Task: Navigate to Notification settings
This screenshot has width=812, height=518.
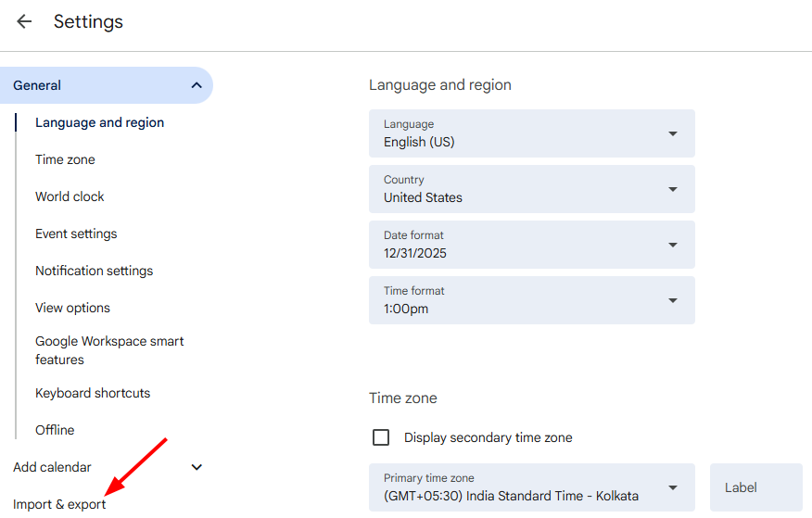Action: click(94, 271)
